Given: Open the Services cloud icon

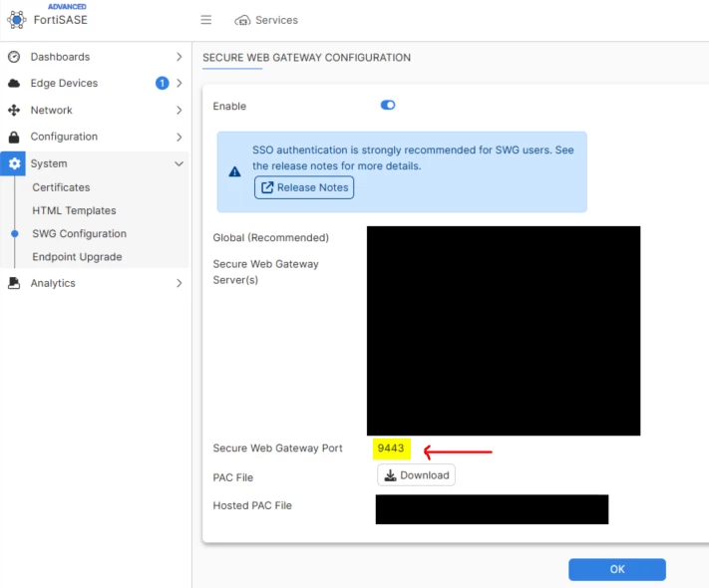Looking at the screenshot, I should click(x=242, y=20).
